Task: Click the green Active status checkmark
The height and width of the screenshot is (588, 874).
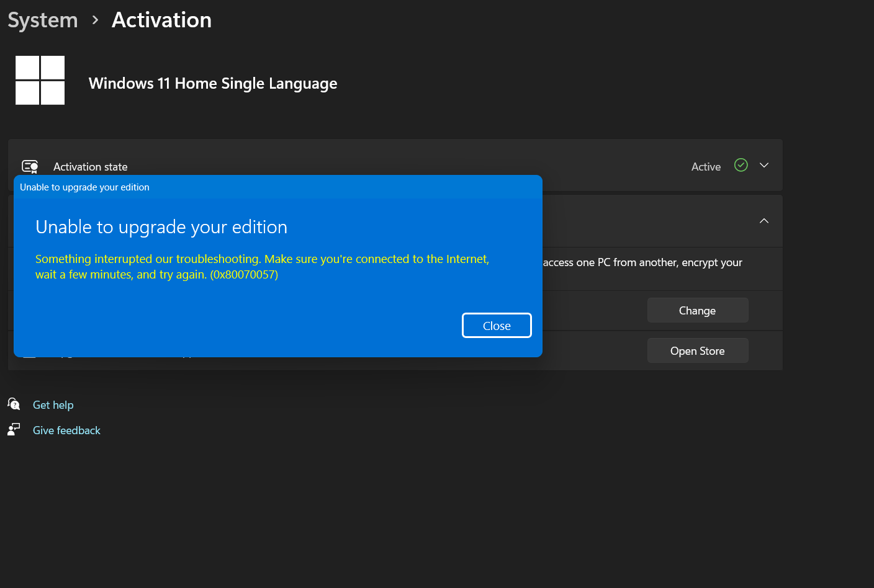Action: click(x=741, y=165)
